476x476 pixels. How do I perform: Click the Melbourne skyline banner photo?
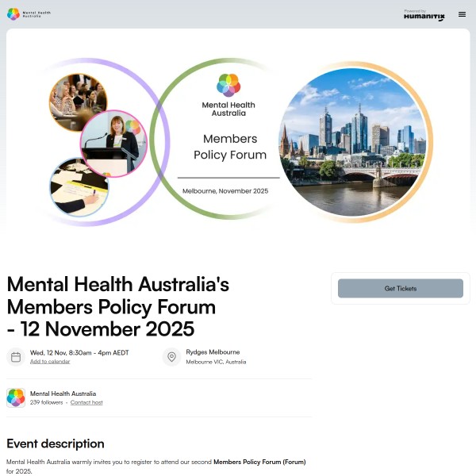pyautogui.click(x=352, y=142)
